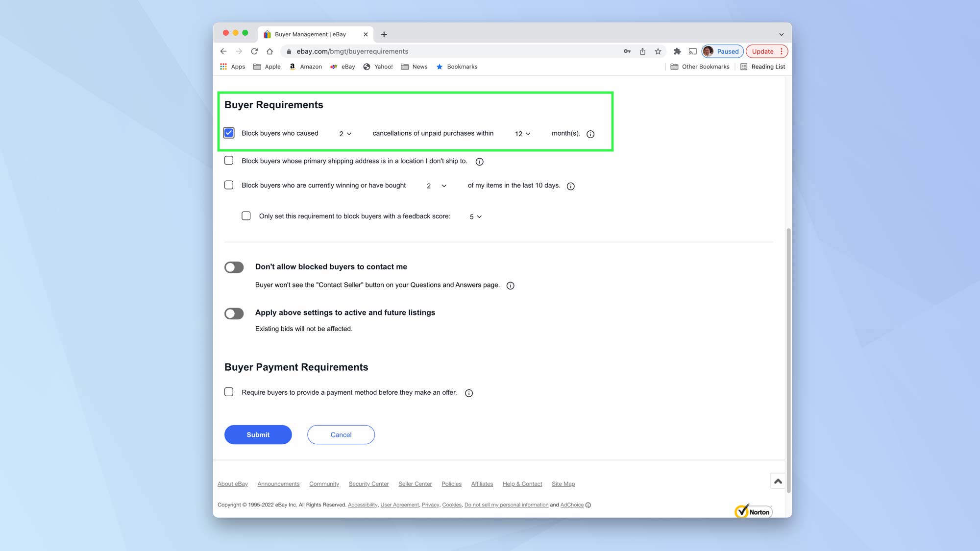Screen dimensions: 980x551
Task: Click the Norton security icon
Action: [753, 510]
